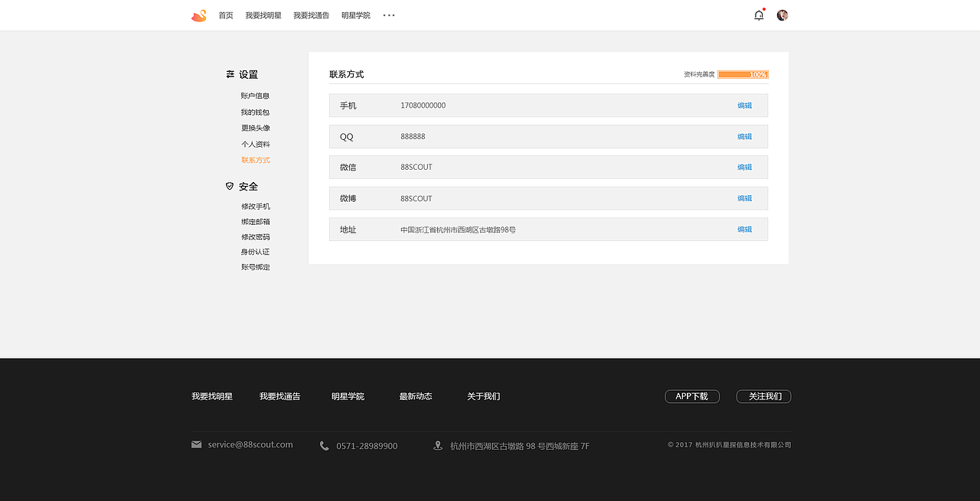This screenshot has height=501, width=980.
Task: Edit the 微信 contact field
Action: [x=743, y=167]
